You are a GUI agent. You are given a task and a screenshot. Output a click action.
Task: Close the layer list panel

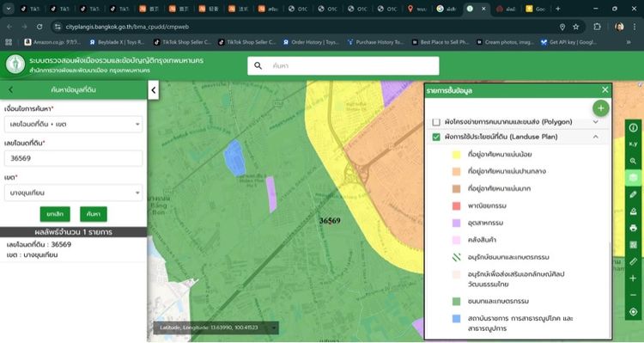[605, 89]
